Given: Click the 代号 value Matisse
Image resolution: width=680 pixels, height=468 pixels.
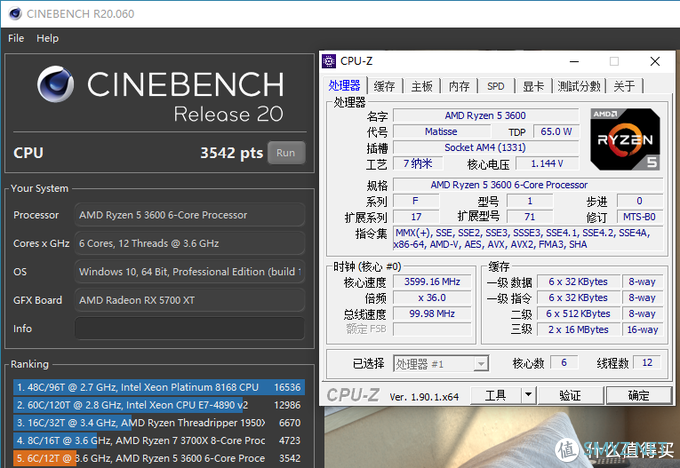Looking at the screenshot, I should pos(441,132).
